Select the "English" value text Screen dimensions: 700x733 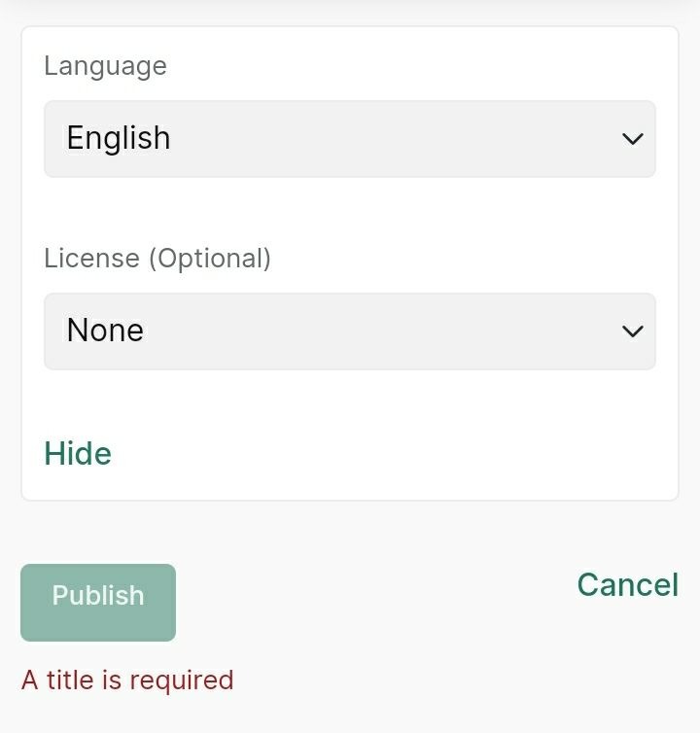click(119, 138)
